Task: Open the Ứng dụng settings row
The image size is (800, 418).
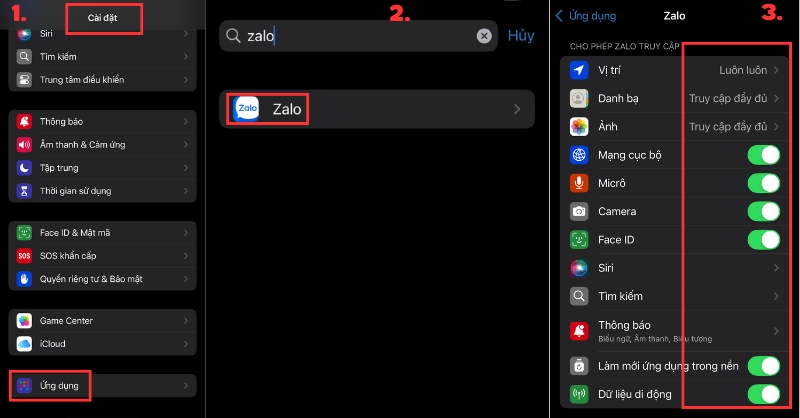Action: click(103, 385)
